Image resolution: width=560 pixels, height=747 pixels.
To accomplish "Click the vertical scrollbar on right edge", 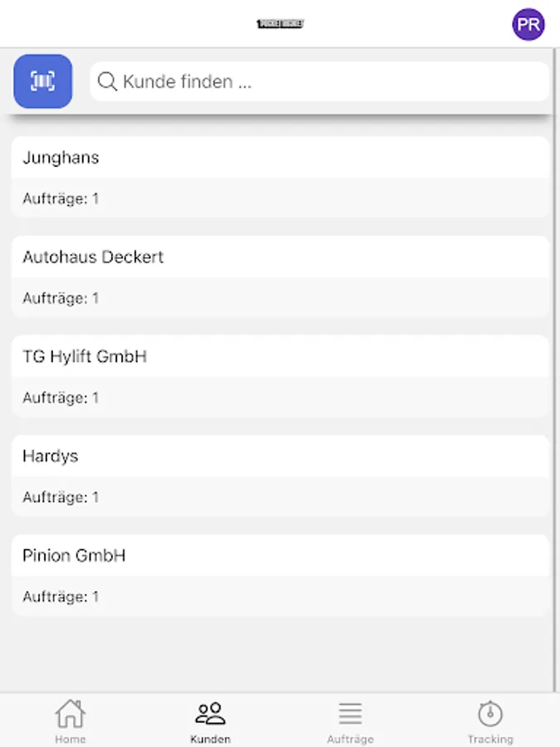I will click(x=557, y=369).
